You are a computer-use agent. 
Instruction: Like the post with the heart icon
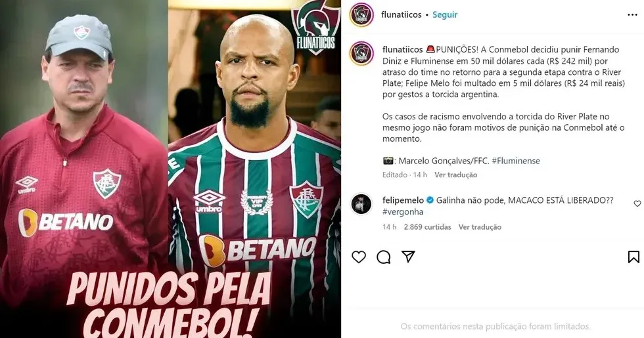[359, 257]
